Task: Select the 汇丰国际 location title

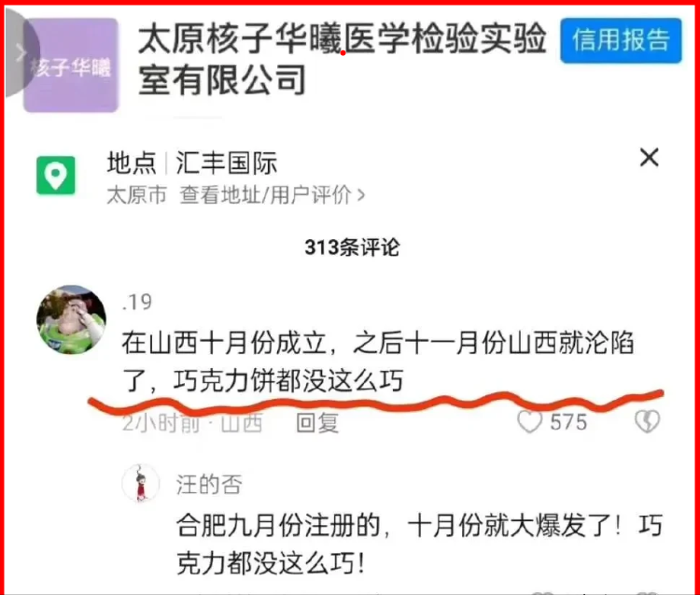Action: [227, 163]
